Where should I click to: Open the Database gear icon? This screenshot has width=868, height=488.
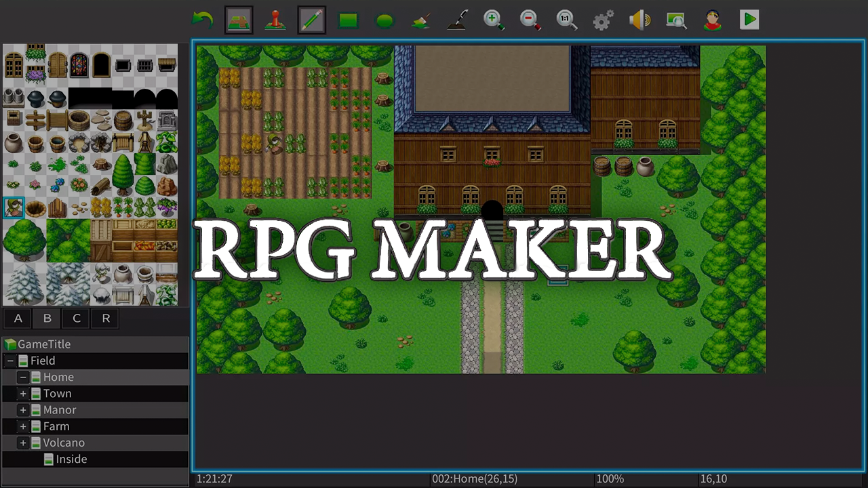603,20
